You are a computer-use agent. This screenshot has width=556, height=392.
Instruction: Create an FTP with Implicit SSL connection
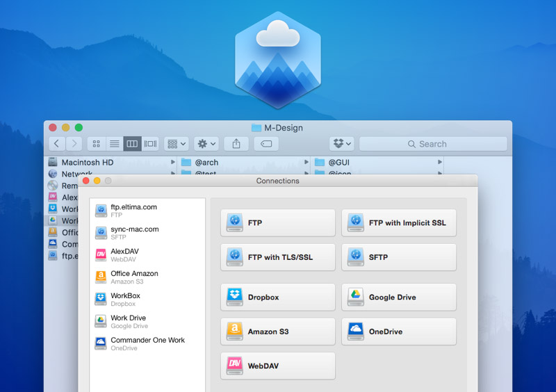tap(398, 223)
